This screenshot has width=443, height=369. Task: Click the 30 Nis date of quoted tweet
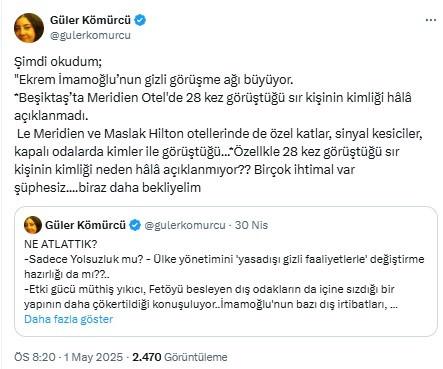[251, 225]
